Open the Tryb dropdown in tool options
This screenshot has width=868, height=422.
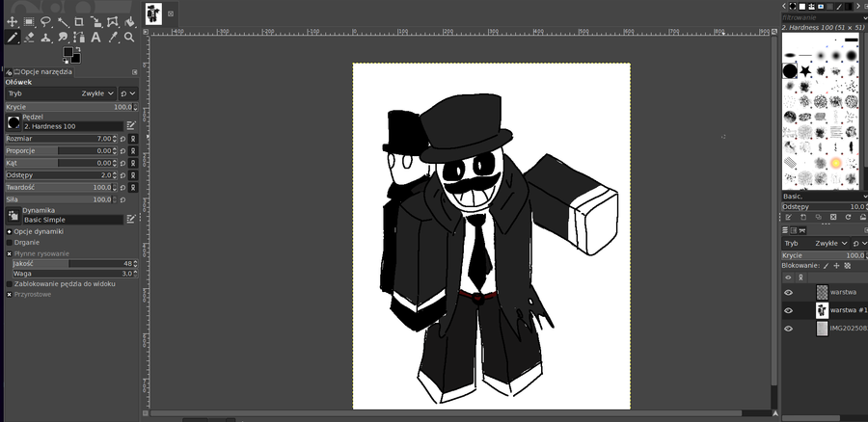[61, 93]
